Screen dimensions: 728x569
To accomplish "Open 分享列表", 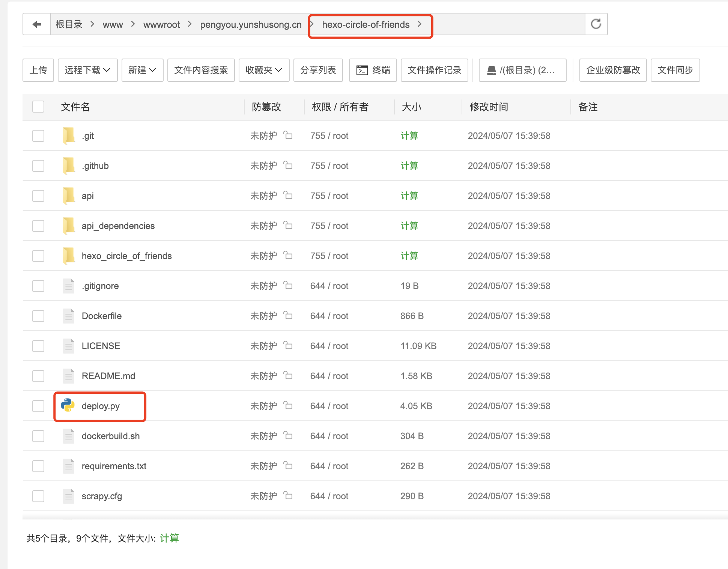I will [318, 70].
